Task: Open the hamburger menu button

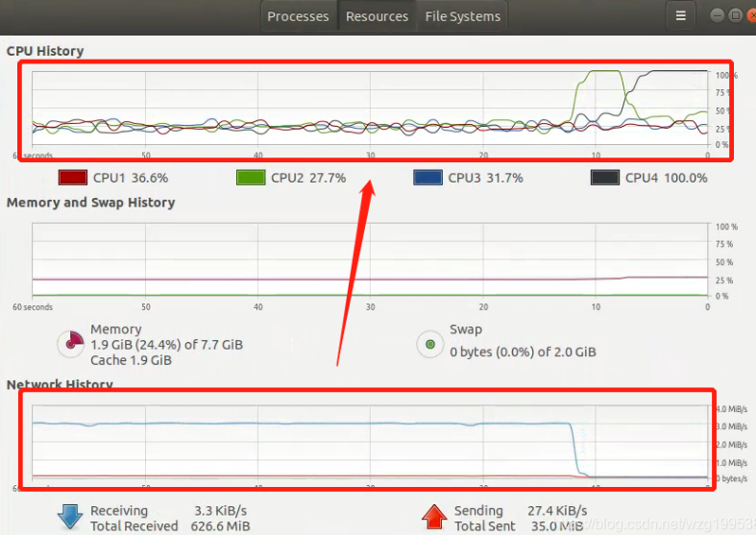Action: coord(680,16)
